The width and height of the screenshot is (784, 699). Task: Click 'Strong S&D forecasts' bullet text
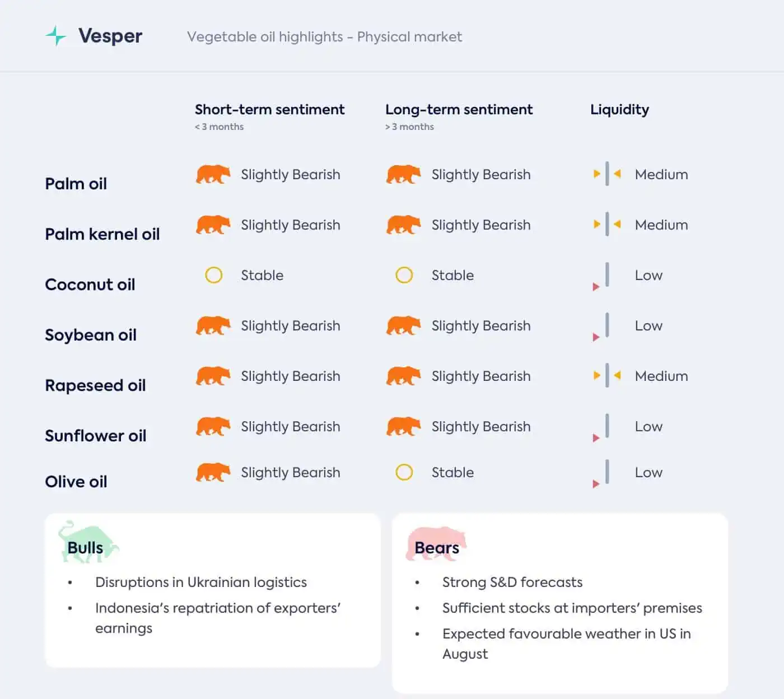click(x=512, y=582)
